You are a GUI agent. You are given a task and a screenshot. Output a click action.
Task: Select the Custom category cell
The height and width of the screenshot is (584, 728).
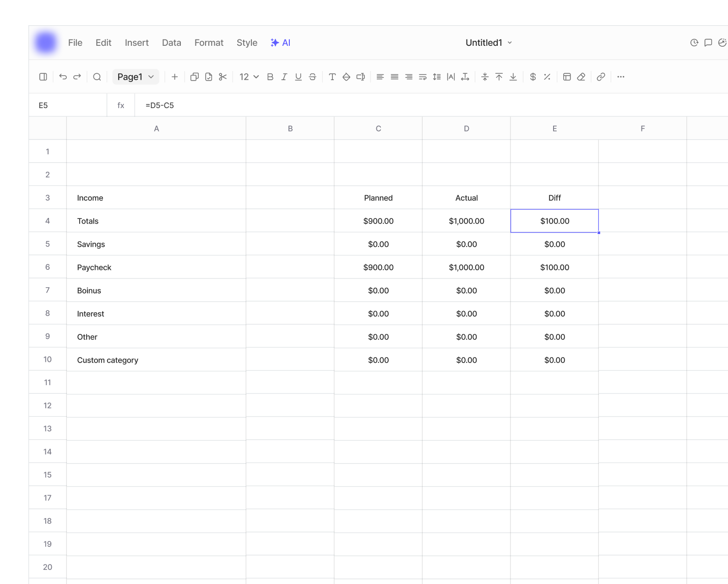click(157, 360)
